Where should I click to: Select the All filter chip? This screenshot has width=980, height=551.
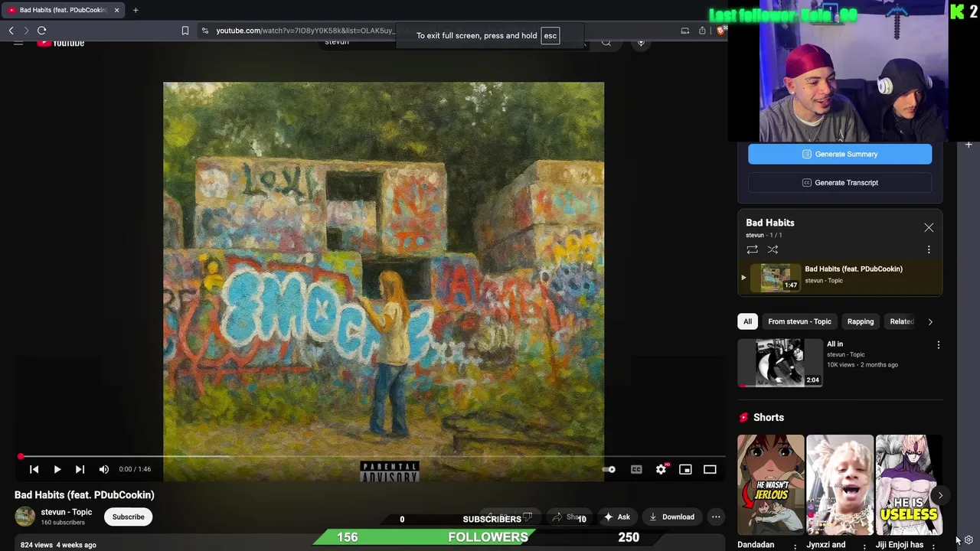tap(747, 321)
